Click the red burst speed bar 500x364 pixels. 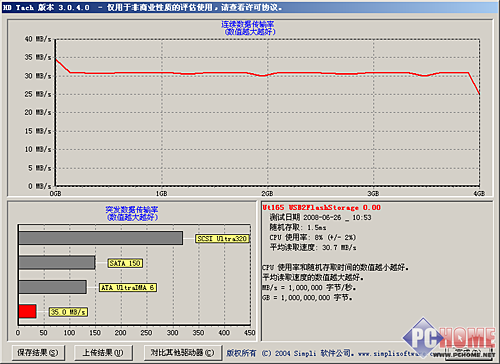coord(27,311)
